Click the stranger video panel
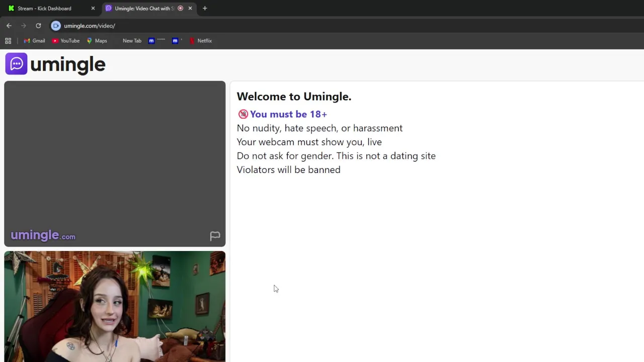The height and width of the screenshot is (362, 644). 115,164
